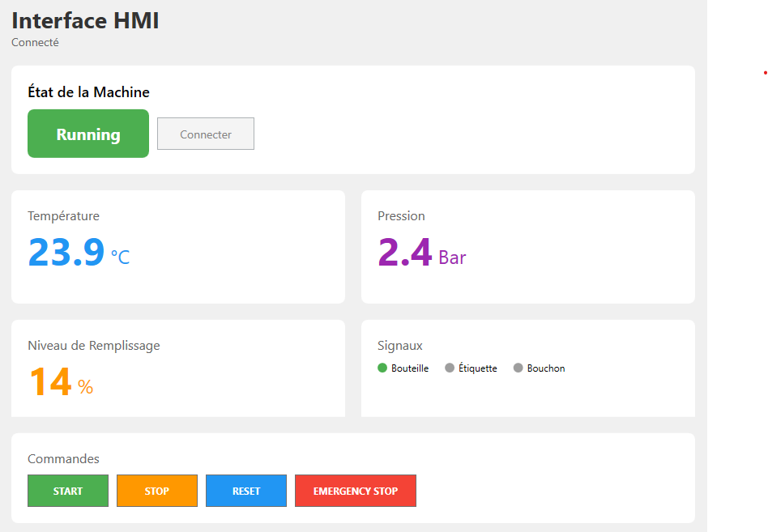The height and width of the screenshot is (532, 768).
Task: Click the Signaux card heading
Action: (x=400, y=346)
